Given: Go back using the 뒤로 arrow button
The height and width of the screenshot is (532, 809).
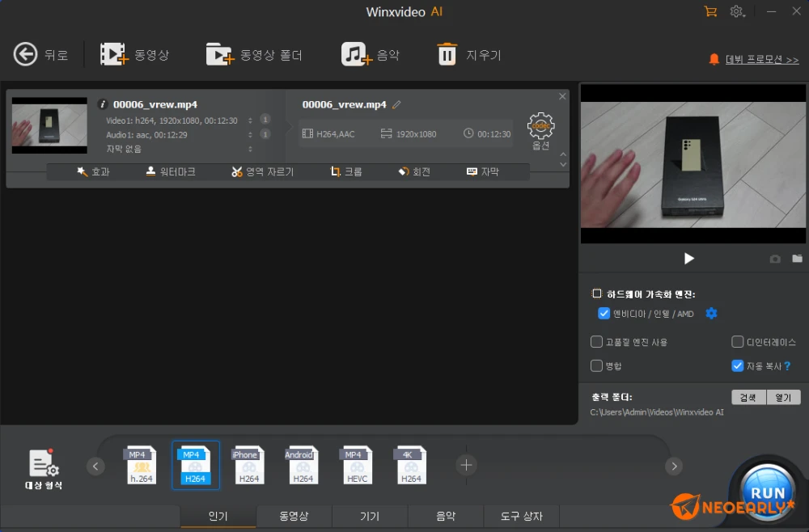Looking at the screenshot, I should pyautogui.click(x=40, y=55).
